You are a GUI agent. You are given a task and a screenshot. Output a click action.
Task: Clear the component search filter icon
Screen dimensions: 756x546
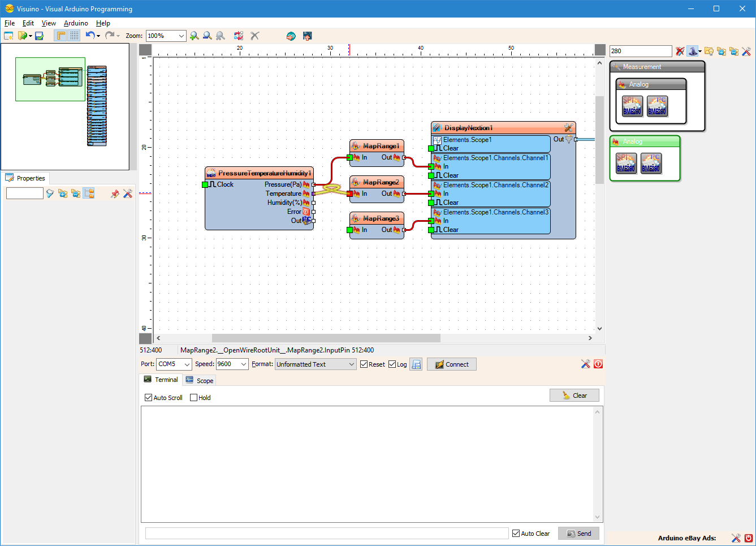680,51
